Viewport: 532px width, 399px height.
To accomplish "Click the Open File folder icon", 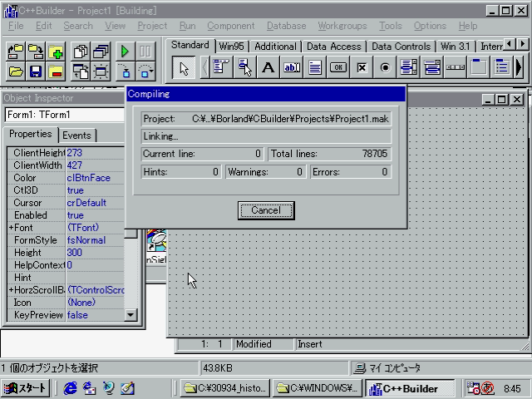I will (x=16, y=71).
